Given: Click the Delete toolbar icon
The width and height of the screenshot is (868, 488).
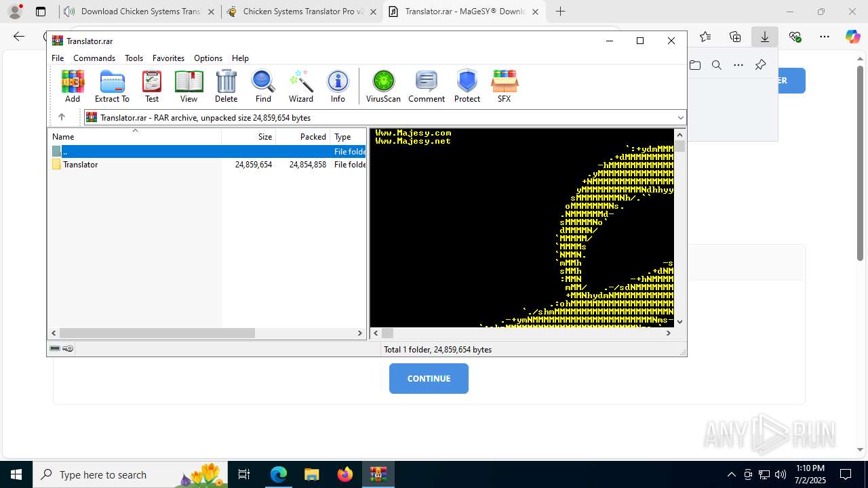Looking at the screenshot, I should click(226, 86).
